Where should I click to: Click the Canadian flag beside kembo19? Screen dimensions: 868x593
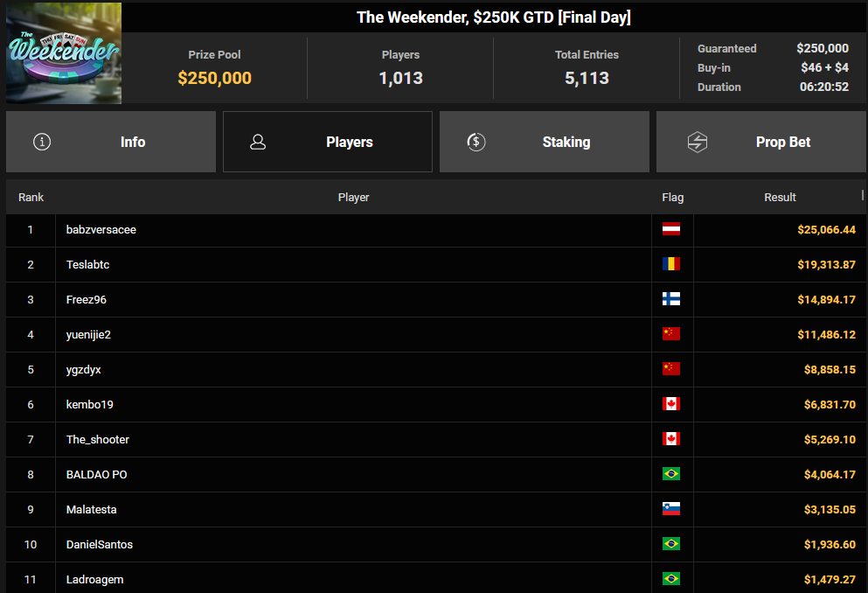click(x=671, y=404)
